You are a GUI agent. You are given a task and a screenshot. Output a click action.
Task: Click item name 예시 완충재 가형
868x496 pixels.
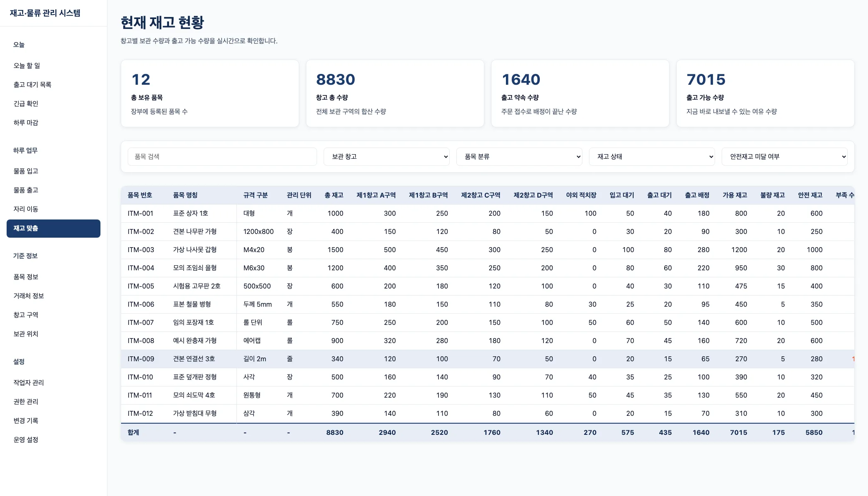pyautogui.click(x=195, y=341)
